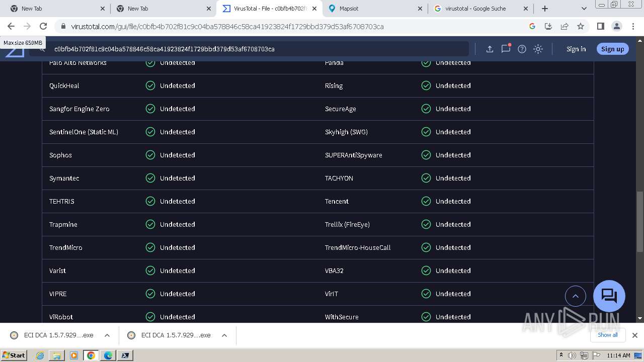The image size is (644, 362).
Task: Click the Google icon in address bar
Action: (532, 26)
